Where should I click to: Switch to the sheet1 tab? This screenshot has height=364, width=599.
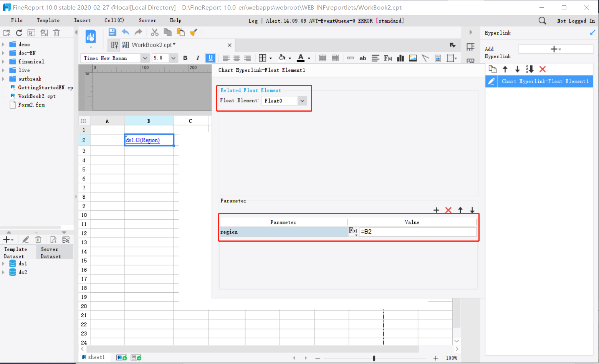coord(95,357)
